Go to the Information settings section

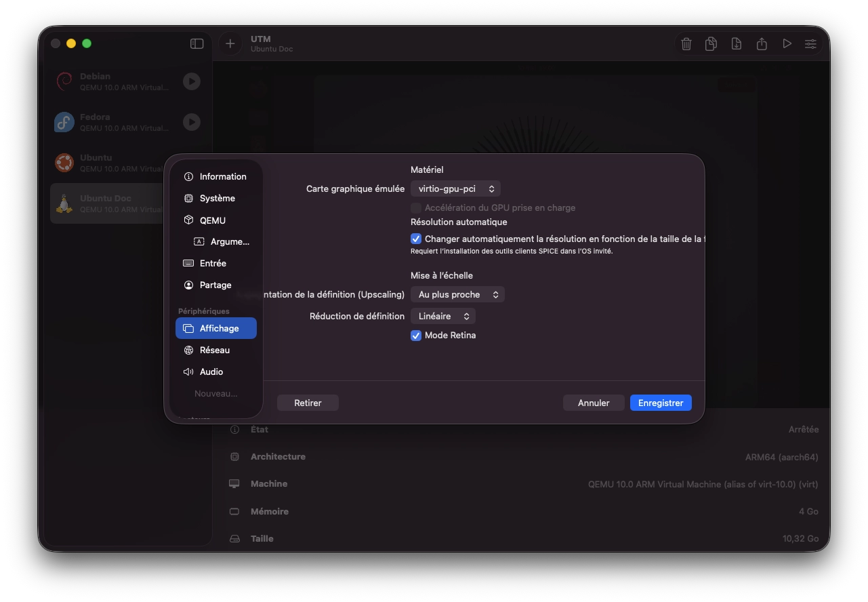point(216,177)
